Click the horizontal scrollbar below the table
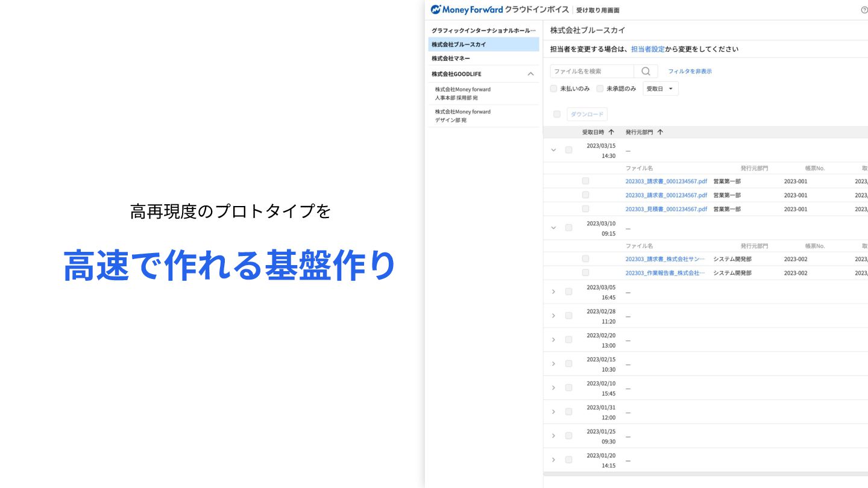 705,474
